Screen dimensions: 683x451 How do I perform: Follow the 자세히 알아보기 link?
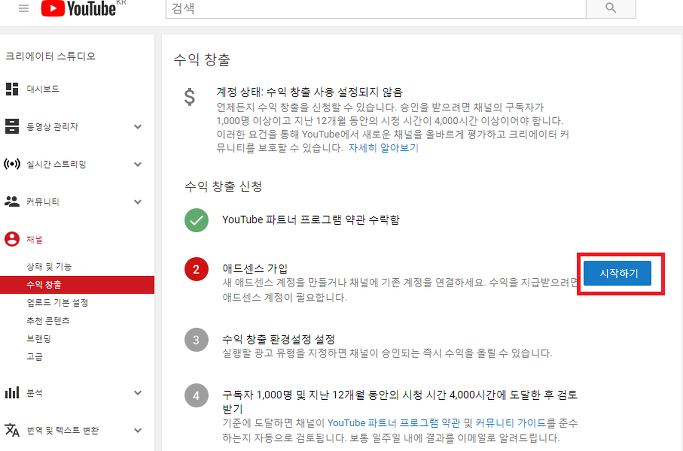[x=383, y=148]
